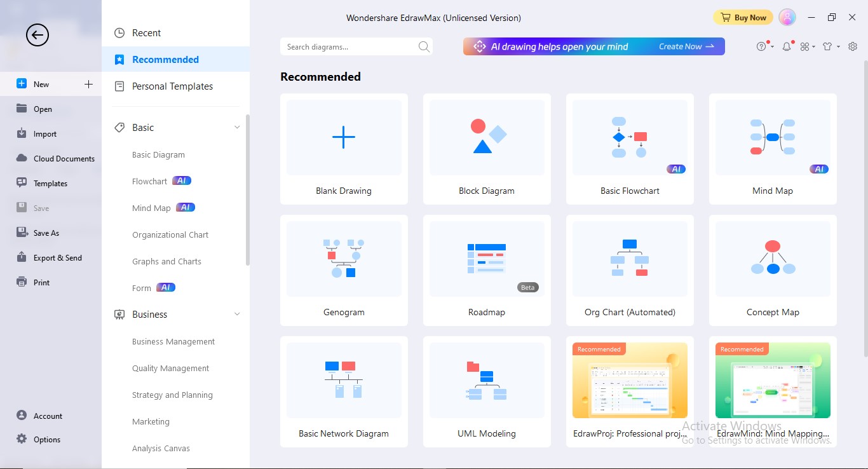Screen dimensions: 868x469
Task: Click the category list scrollbar
Action: 248,189
